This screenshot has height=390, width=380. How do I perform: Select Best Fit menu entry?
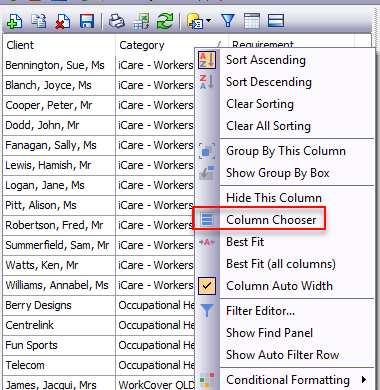pyautogui.click(x=245, y=242)
